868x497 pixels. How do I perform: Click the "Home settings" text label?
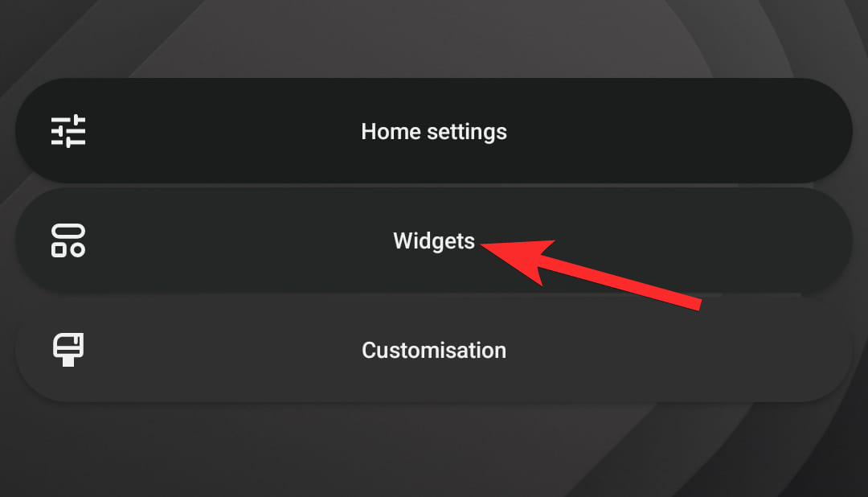click(434, 132)
